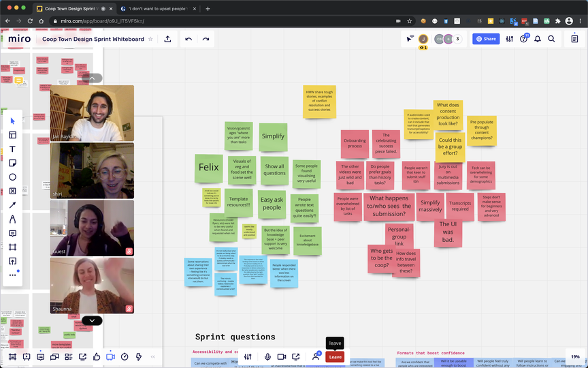Open the lightning bolt apps tool

pyautogui.click(x=138, y=356)
